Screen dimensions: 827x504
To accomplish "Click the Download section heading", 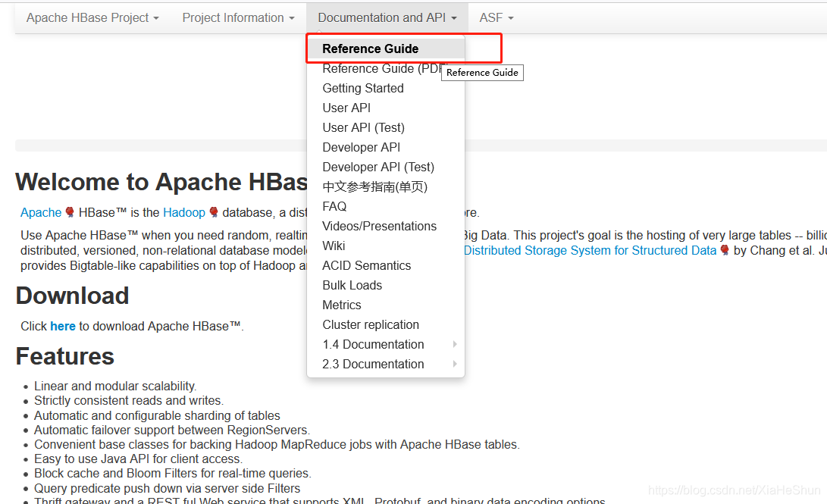I will click(72, 296).
